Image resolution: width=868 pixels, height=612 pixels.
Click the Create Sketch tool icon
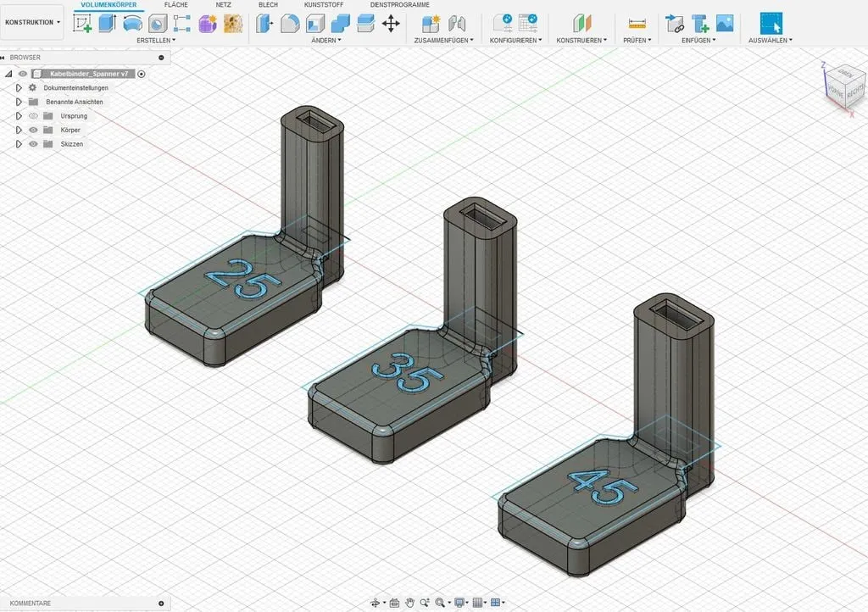(x=82, y=24)
